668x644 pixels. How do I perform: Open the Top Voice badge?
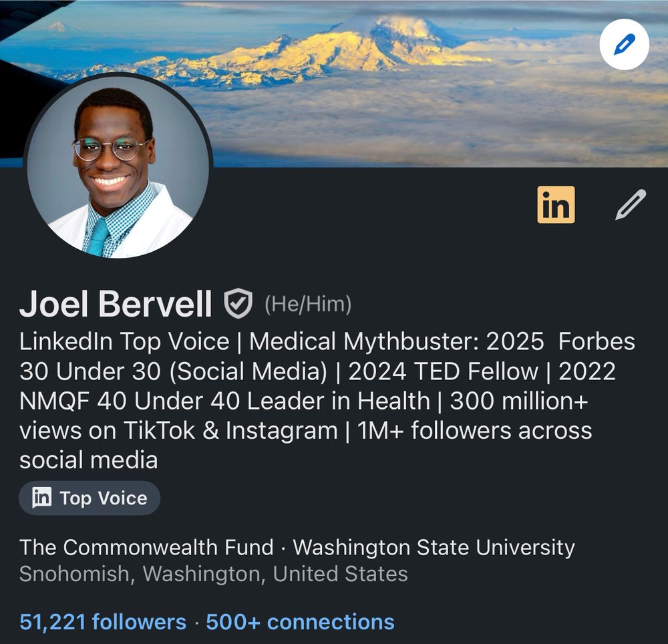pyautogui.click(x=90, y=498)
